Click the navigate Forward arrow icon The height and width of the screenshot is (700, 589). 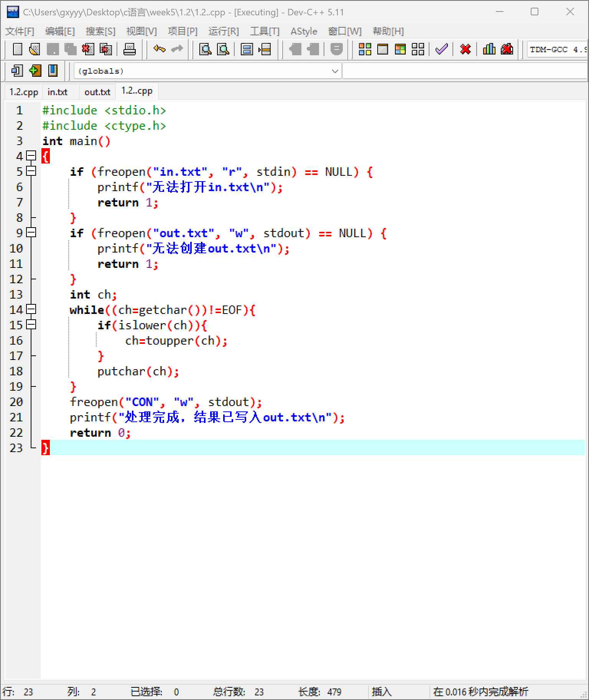(x=313, y=49)
